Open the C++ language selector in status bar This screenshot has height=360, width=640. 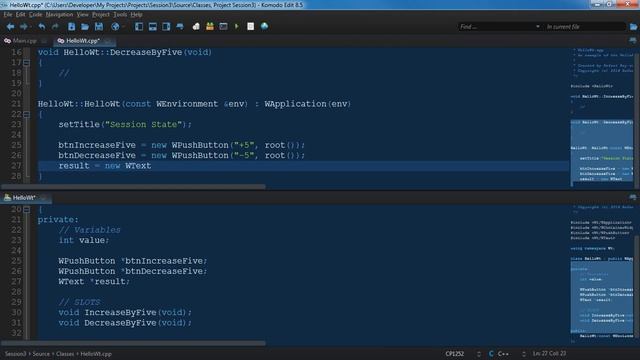coord(503,354)
